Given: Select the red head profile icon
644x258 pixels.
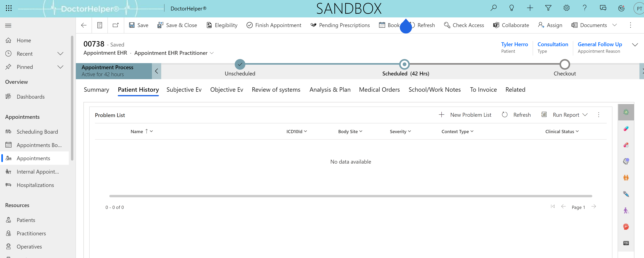Looking at the screenshot, I should pyautogui.click(x=626, y=227).
